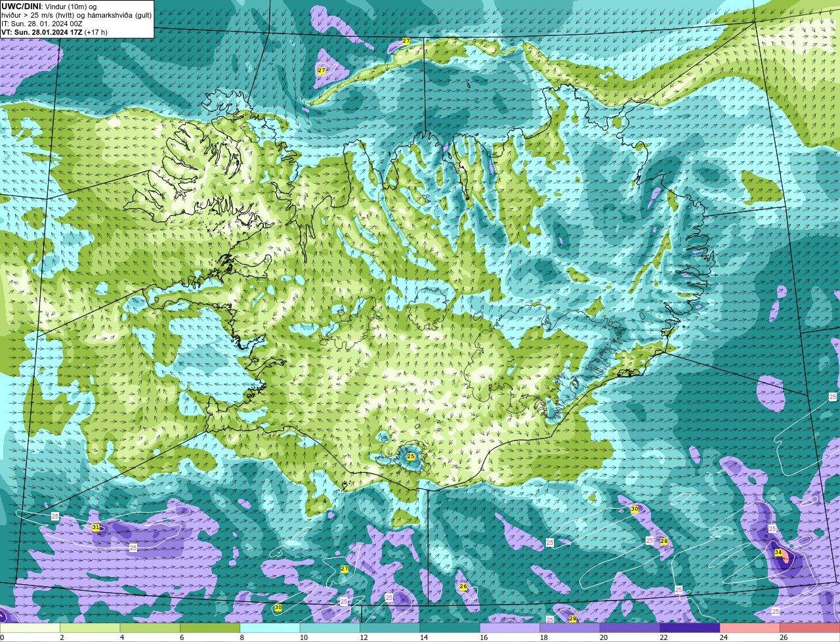Click the legend tick label 2
Screen dimensions: 840x642
pos(62,637)
